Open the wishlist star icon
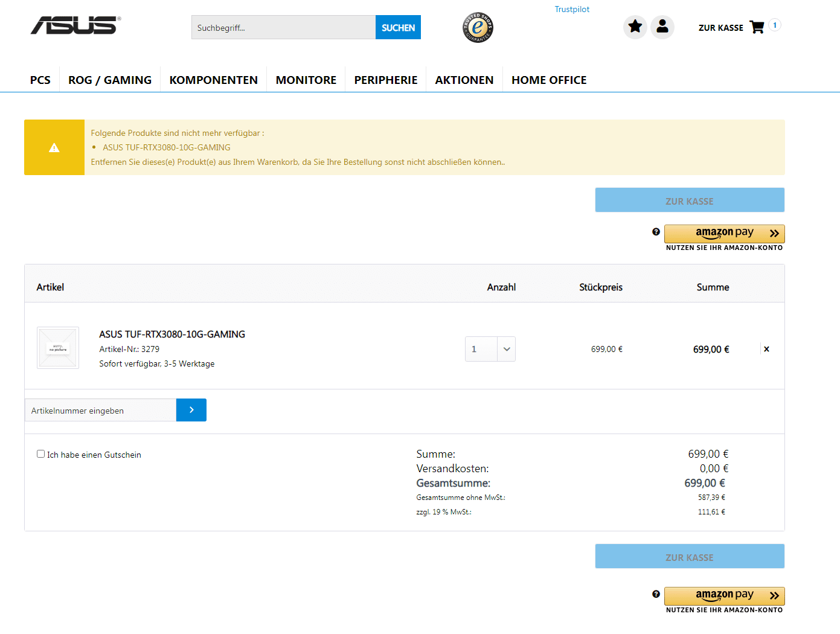Image resolution: width=840 pixels, height=634 pixels. [635, 27]
